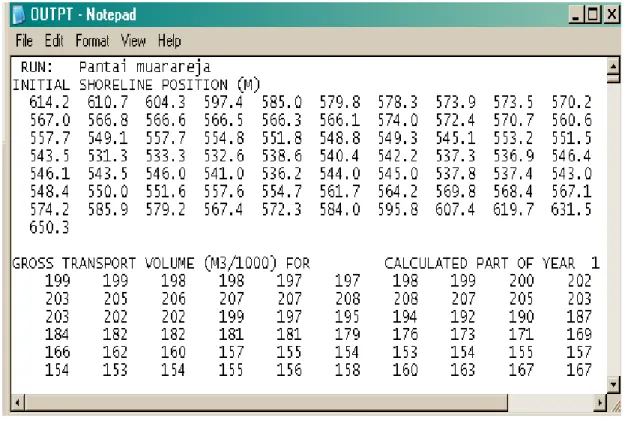Click the shoreline value 585.9
The width and height of the screenshot is (625, 421).
[x=108, y=209]
